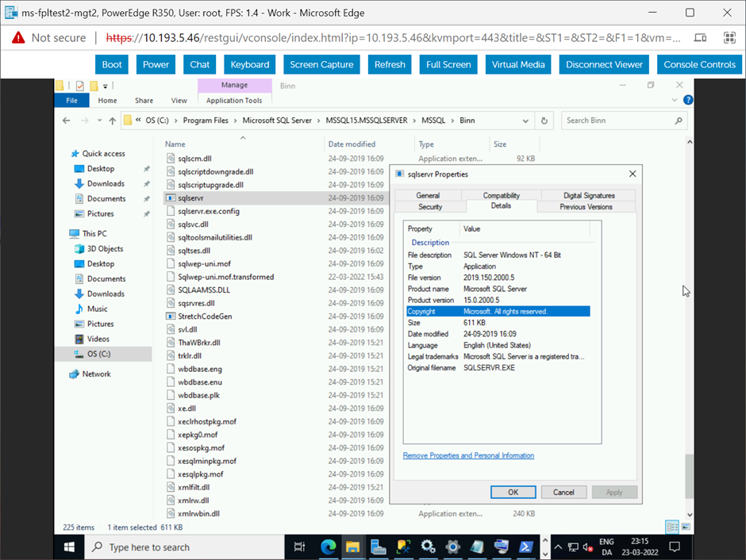The height and width of the screenshot is (560, 746).
Task: Select xmlrwbin.dll file
Action: (198, 513)
